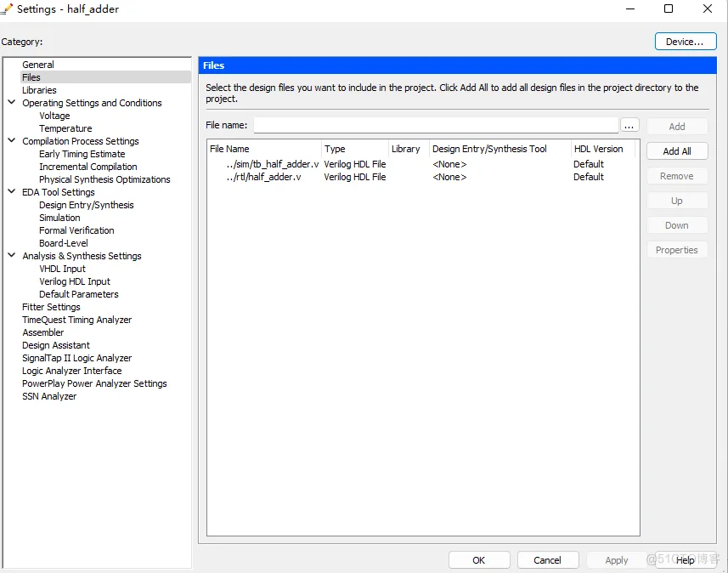Screen dimensions: 728x573
Task: Click the browse (...) file button
Action: tap(629, 126)
